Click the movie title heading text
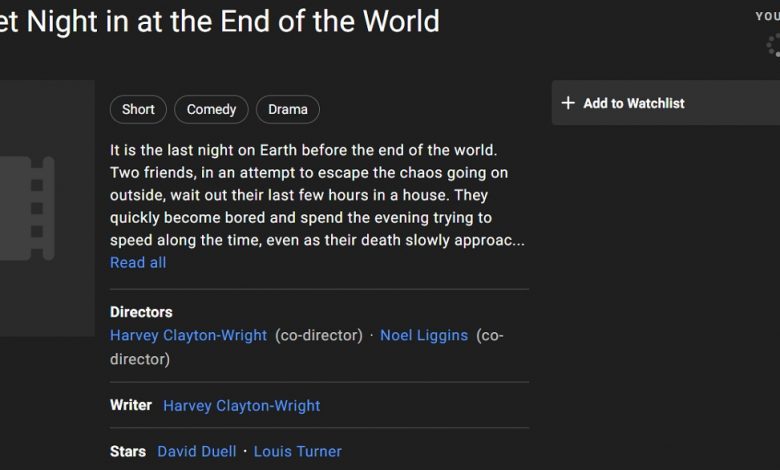780x470 pixels. click(x=219, y=21)
